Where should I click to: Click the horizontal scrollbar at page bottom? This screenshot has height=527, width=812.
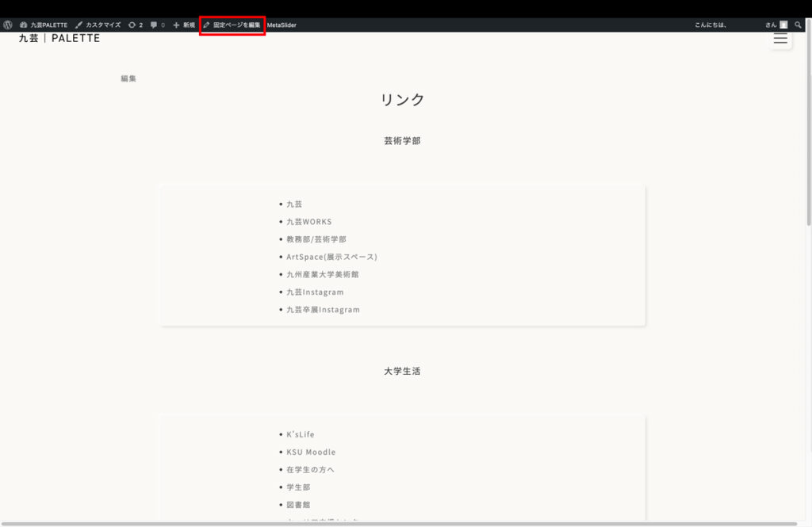click(x=396, y=524)
